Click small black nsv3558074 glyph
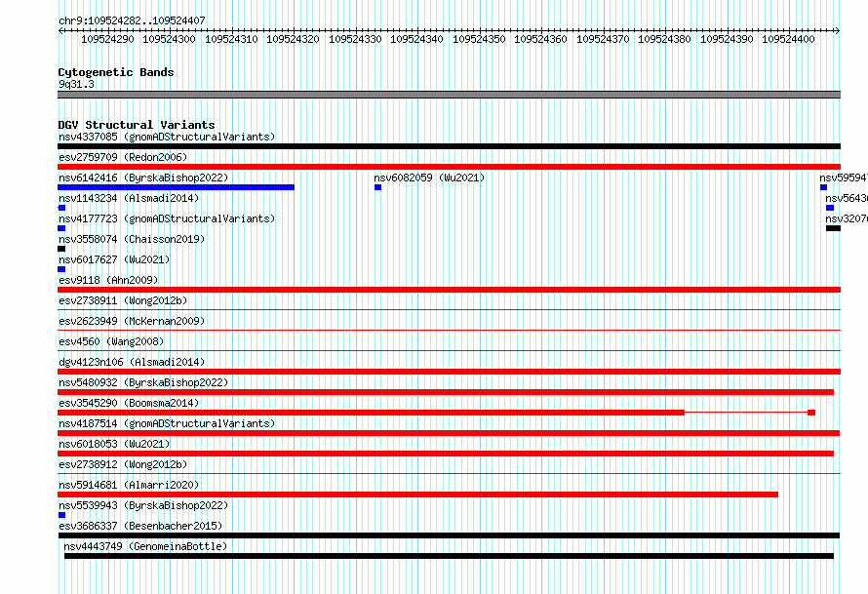The image size is (868, 594). (61, 249)
